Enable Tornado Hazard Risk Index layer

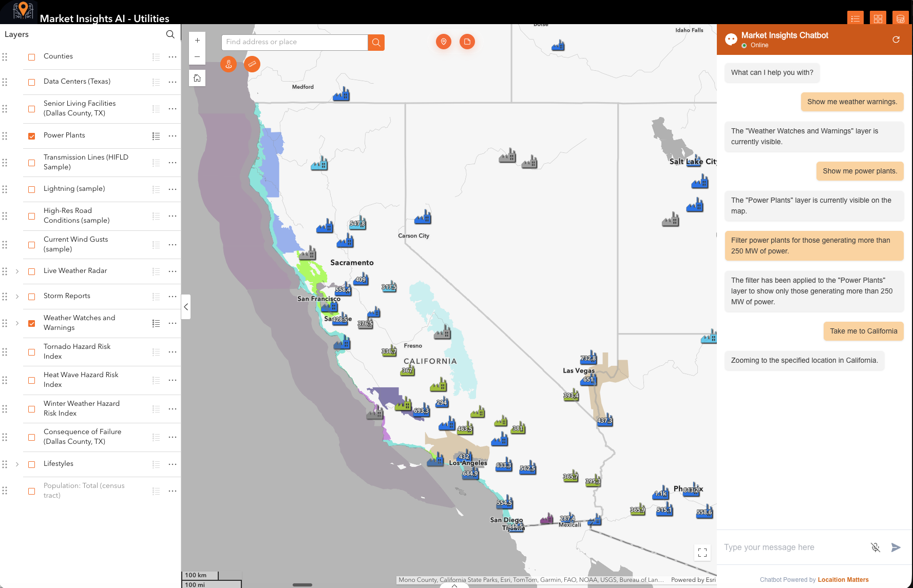[32, 352]
